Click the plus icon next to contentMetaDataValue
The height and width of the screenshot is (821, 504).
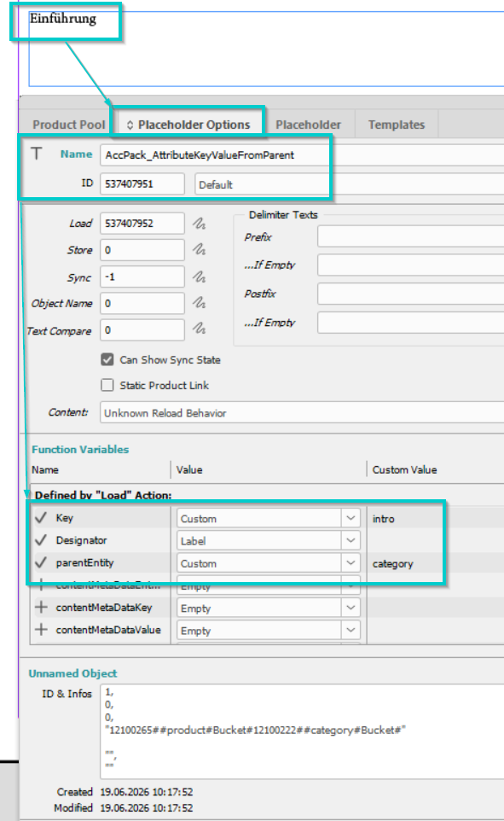coord(41,629)
